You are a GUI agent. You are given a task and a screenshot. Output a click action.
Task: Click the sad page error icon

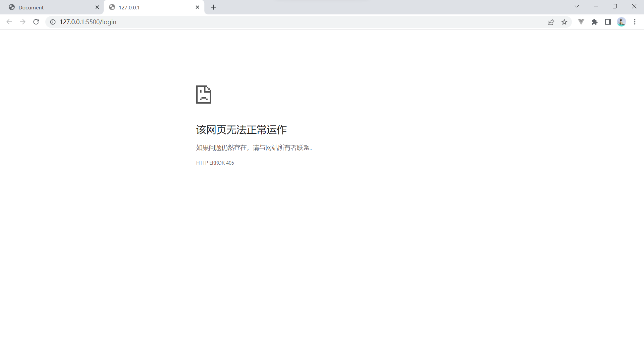point(203,95)
